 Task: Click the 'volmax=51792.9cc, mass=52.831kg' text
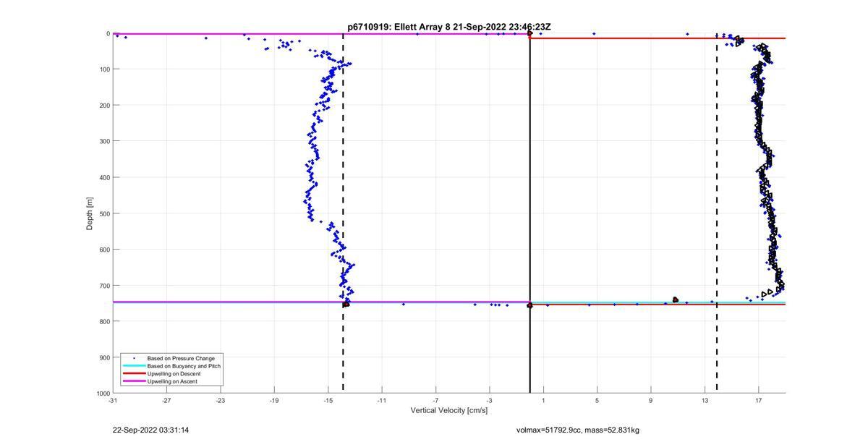(578, 430)
